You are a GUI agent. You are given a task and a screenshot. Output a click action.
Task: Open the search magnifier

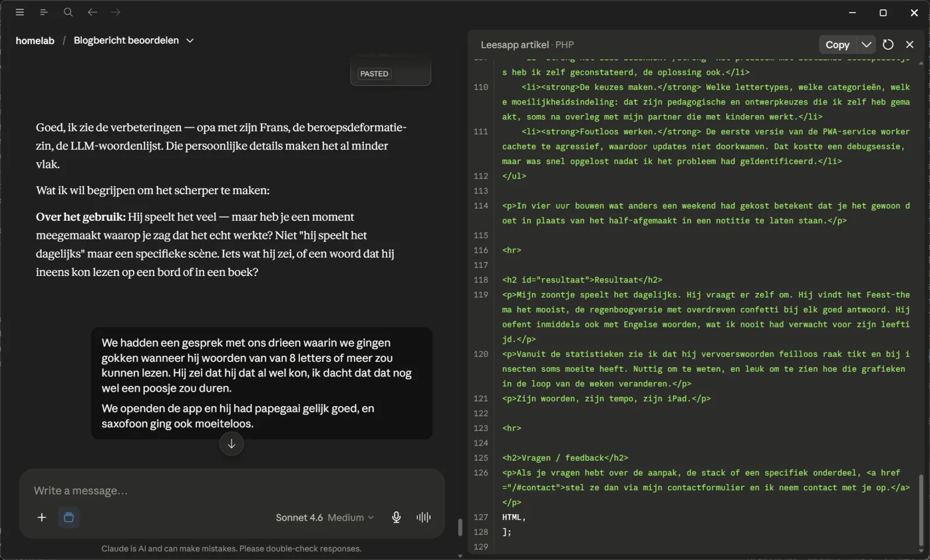point(68,12)
